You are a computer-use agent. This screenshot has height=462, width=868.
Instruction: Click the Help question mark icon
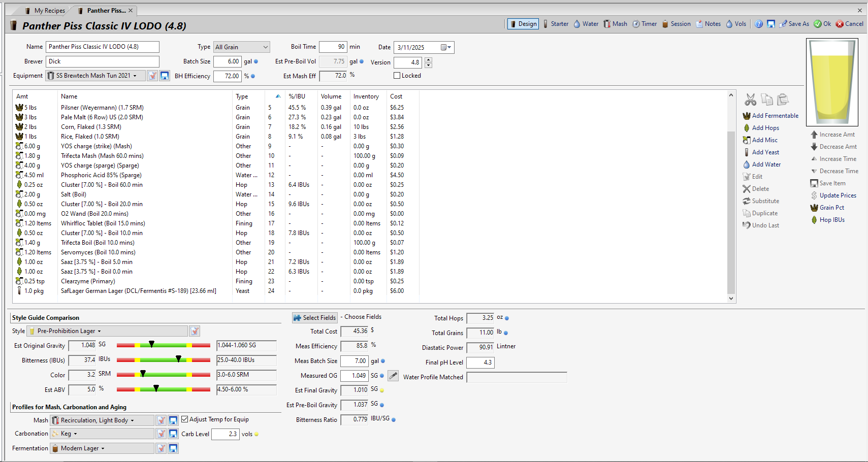759,24
